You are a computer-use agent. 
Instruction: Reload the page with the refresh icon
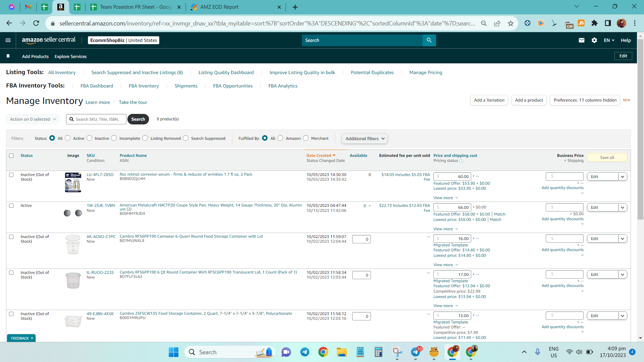(36, 23)
